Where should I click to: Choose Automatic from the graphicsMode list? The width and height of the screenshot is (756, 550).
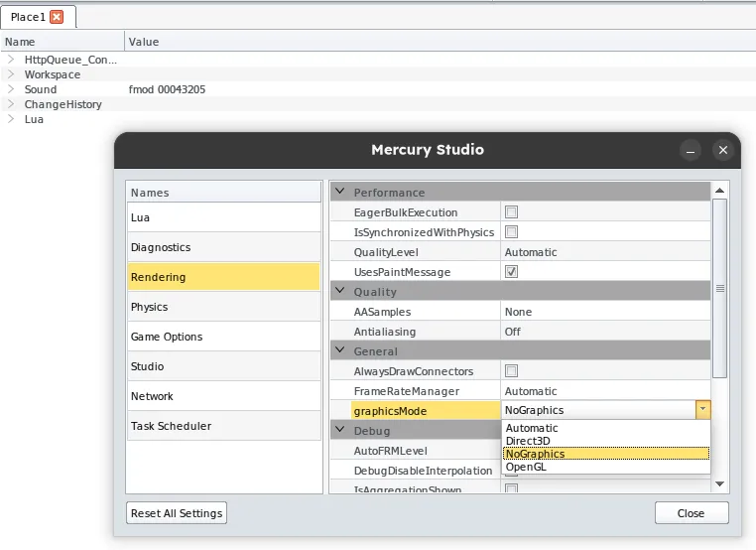606,428
